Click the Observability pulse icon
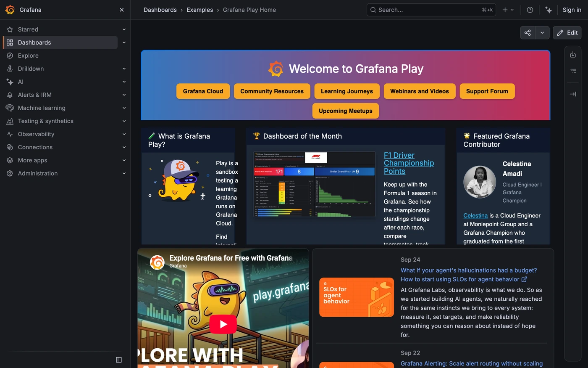Image resolution: width=588 pixels, height=368 pixels. 10,134
